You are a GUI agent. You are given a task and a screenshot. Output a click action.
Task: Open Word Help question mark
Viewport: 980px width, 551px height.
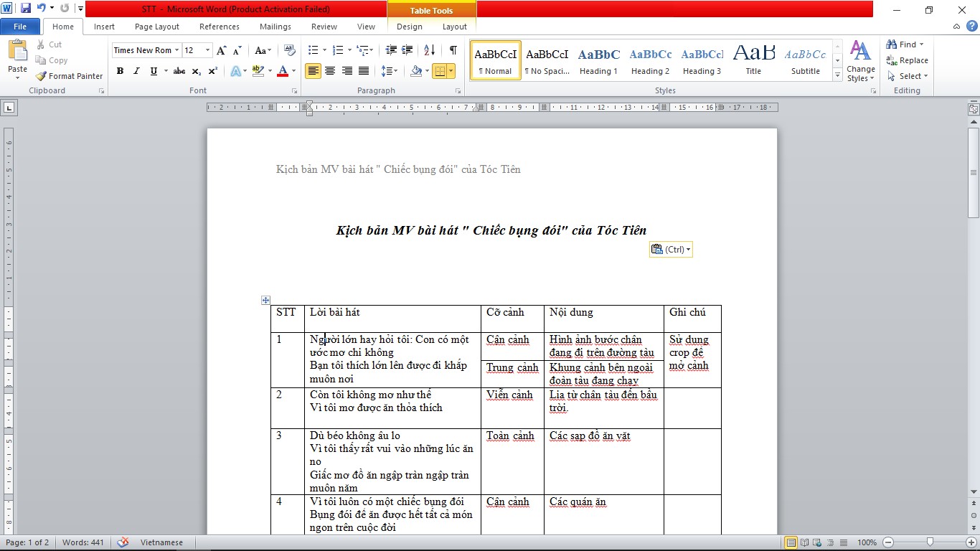pyautogui.click(x=971, y=27)
